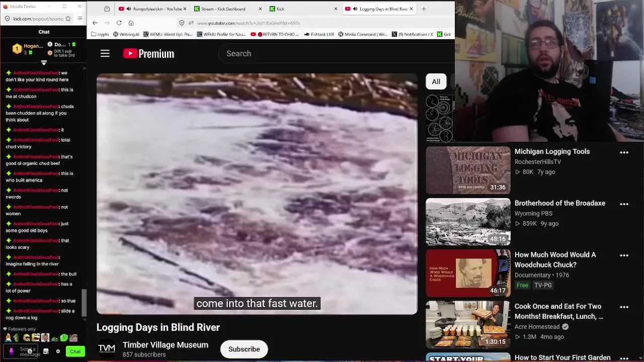This screenshot has height=362, width=644.
Task: Click the YouTube Premium logo
Action: pos(148,53)
